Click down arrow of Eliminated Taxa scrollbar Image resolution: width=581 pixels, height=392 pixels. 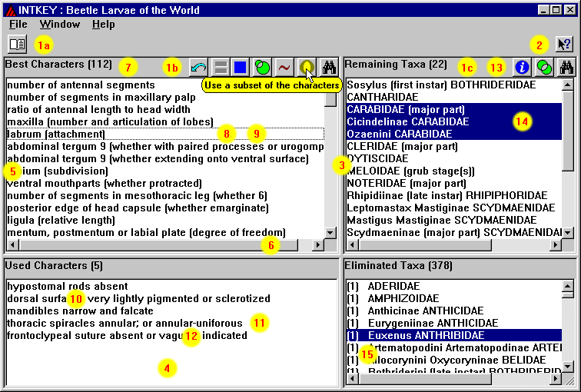tap(568, 367)
